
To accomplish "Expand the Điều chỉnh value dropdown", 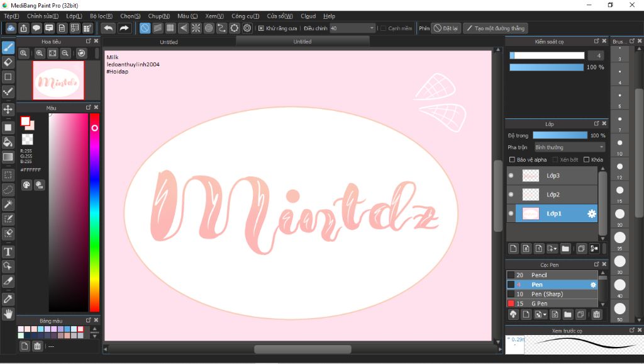I will 372,28.
